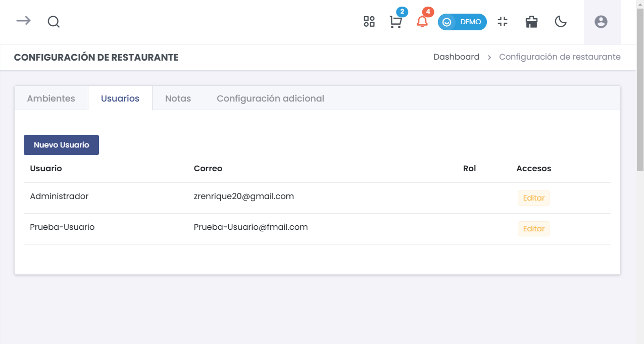Edit access for Prueba-Usuario
644x344 pixels.
[533, 229]
